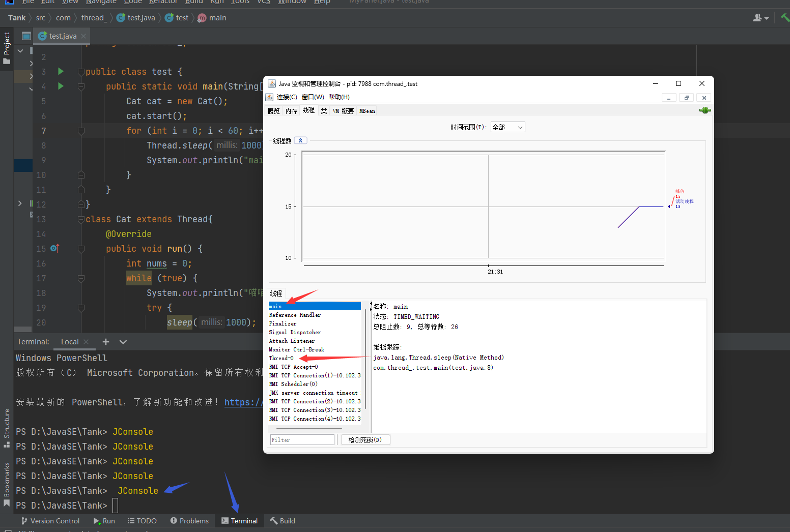This screenshot has height=532, width=790.
Task: Collapse the thread count chart panel
Action: point(300,140)
